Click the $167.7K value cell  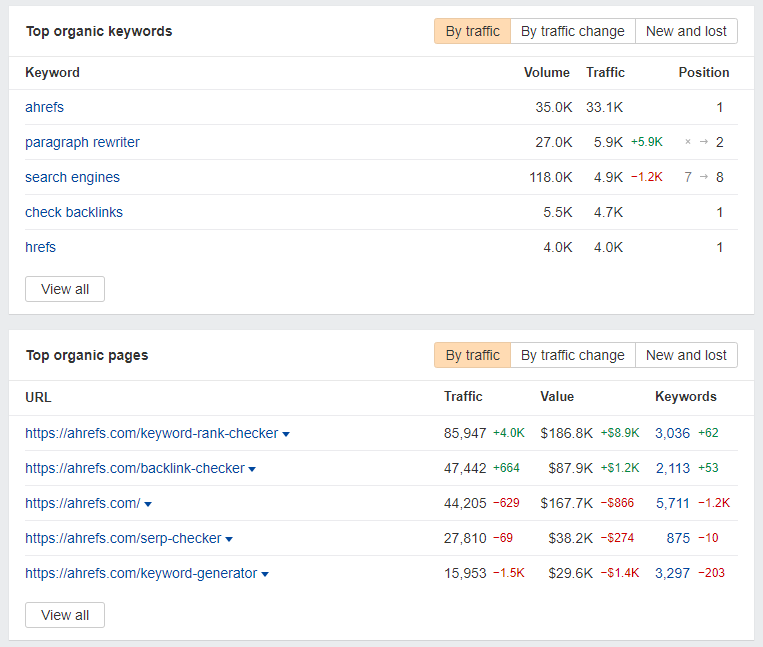(566, 503)
